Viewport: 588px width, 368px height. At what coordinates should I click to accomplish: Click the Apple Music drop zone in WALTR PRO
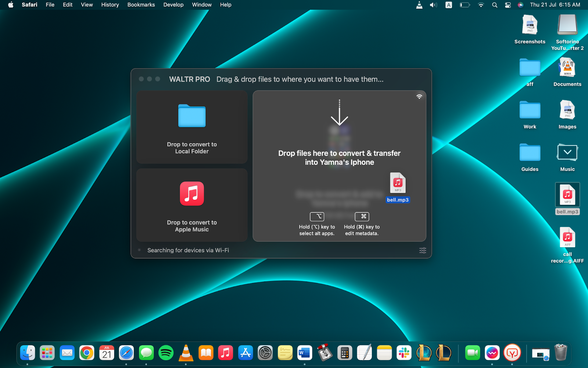pyautogui.click(x=192, y=205)
